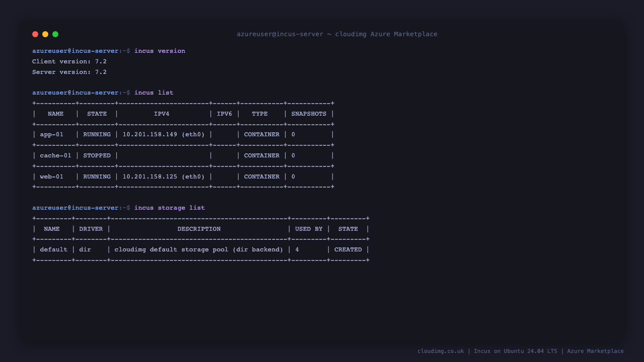Click the NAME header in the storage table
Image resolution: width=644 pixels, height=362 pixels.
click(x=52, y=229)
